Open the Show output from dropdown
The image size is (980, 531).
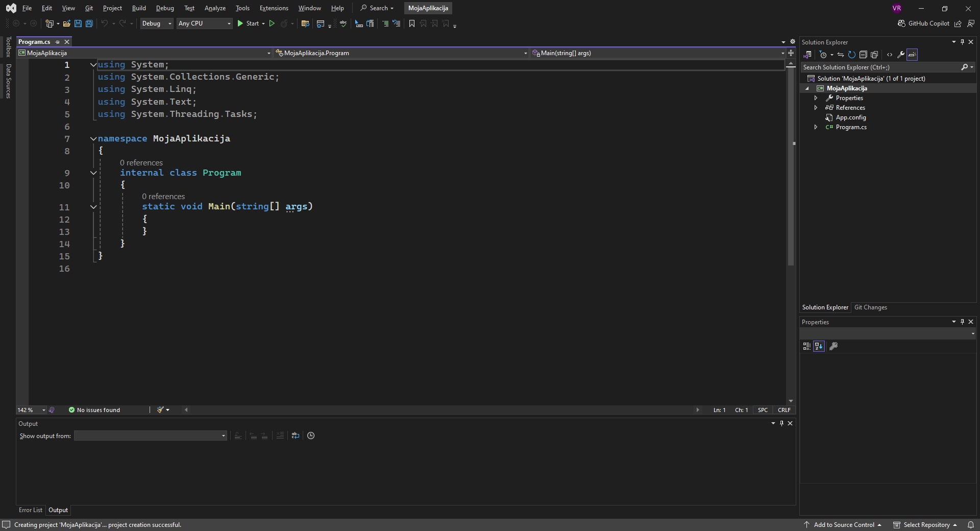pos(151,436)
